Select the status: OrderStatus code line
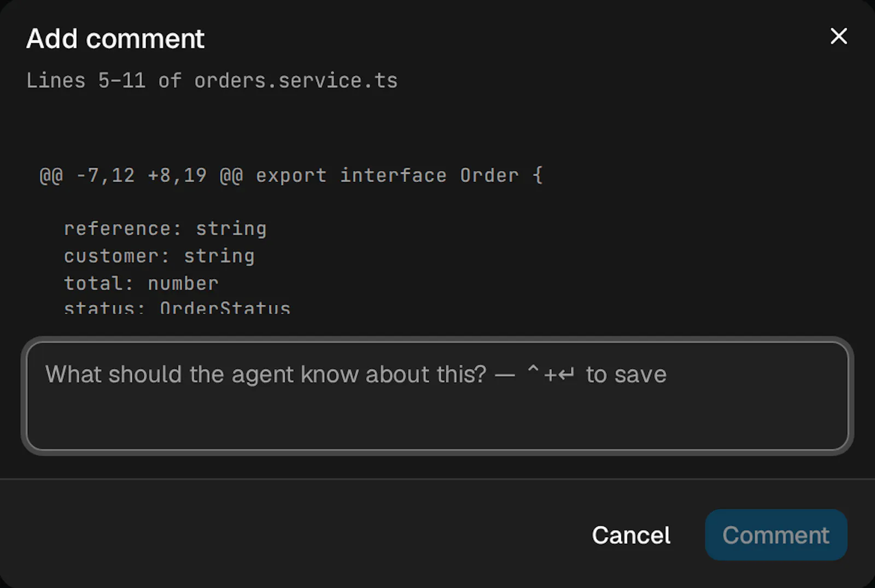Viewport: 875px width, 588px height. pos(177,308)
